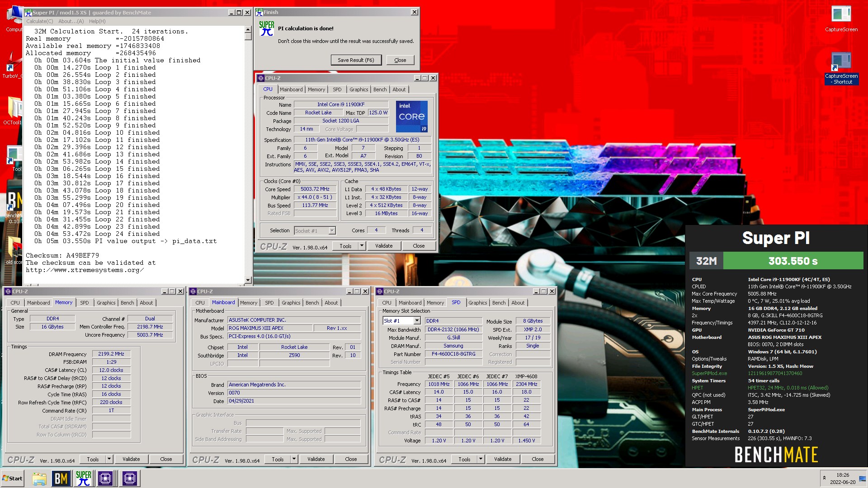Viewport: 868px width, 488px height.
Task: Click Super PI window title icon
Action: [x=28, y=13]
